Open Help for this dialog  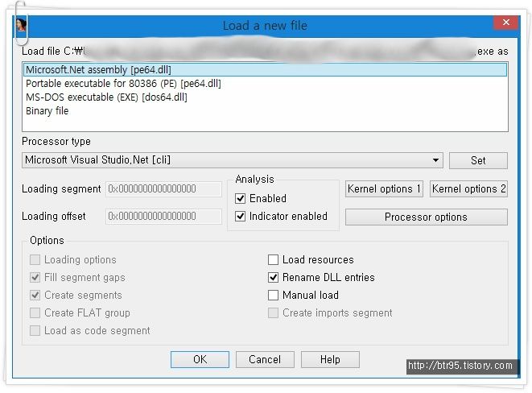330,359
